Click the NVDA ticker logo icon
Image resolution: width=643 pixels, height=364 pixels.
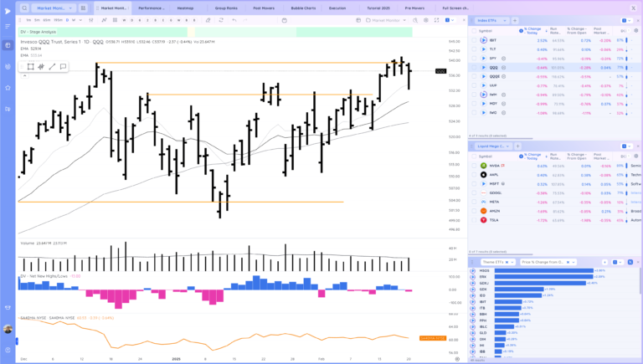pos(483,166)
